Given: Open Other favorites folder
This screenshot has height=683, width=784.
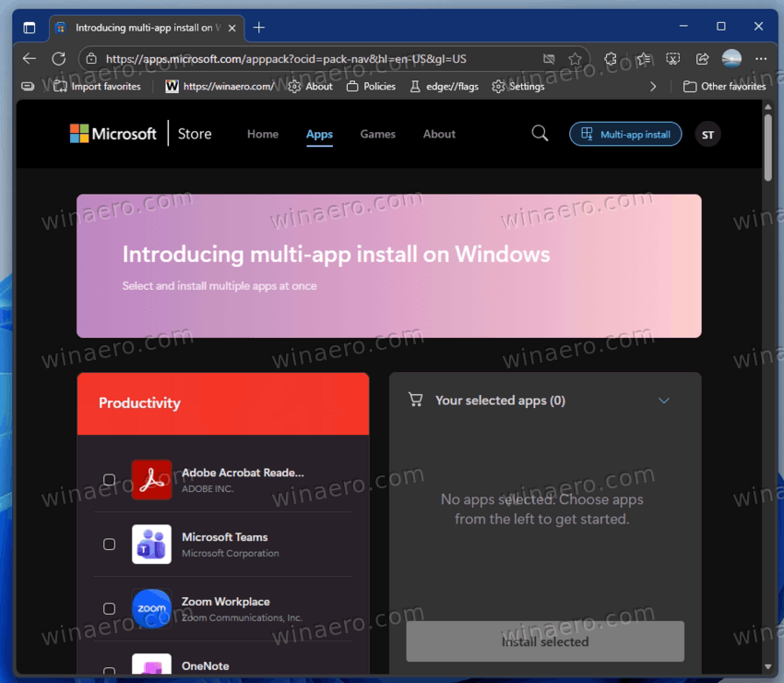Looking at the screenshot, I should click(x=725, y=86).
